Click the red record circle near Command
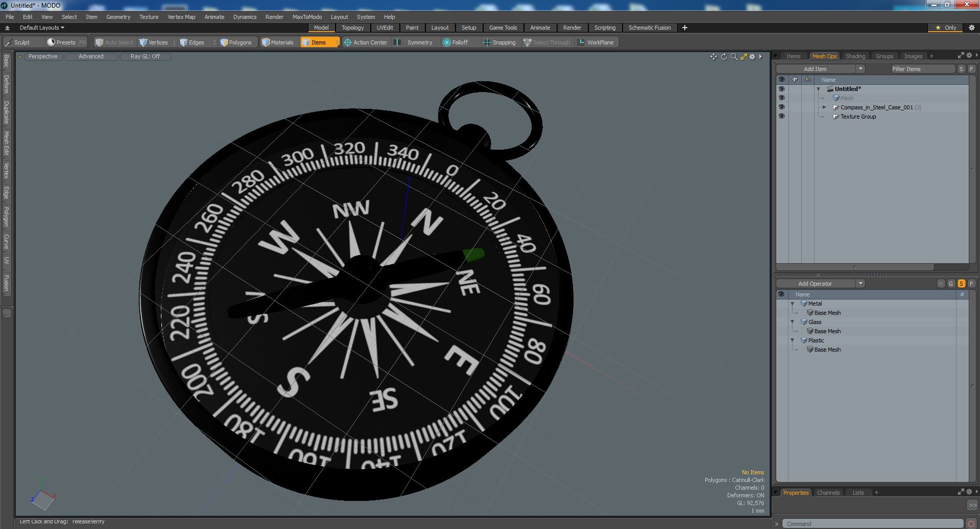Image resolution: width=980 pixels, height=529 pixels. 971,523
